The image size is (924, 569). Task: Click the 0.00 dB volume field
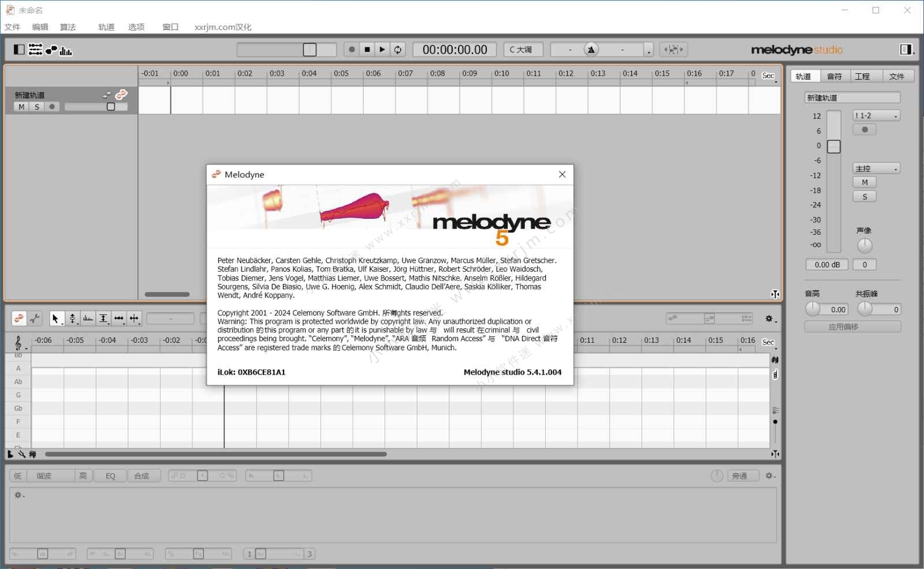pos(827,264)
